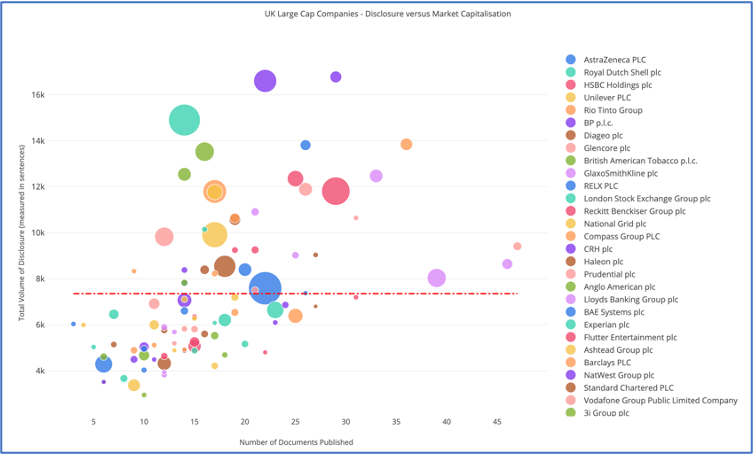Toggle Rio Tinto Group trace visibility
754x454 pixels.
tap(613, 110)
